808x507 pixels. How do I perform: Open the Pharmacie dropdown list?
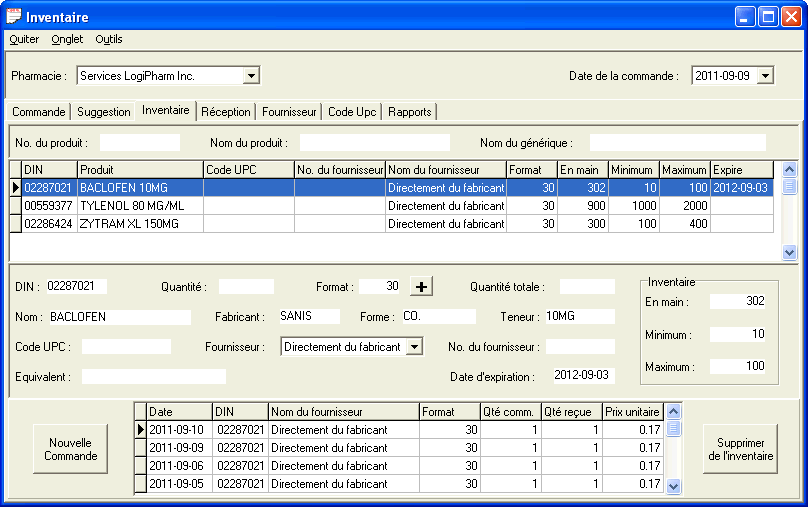tap(251, 75)
